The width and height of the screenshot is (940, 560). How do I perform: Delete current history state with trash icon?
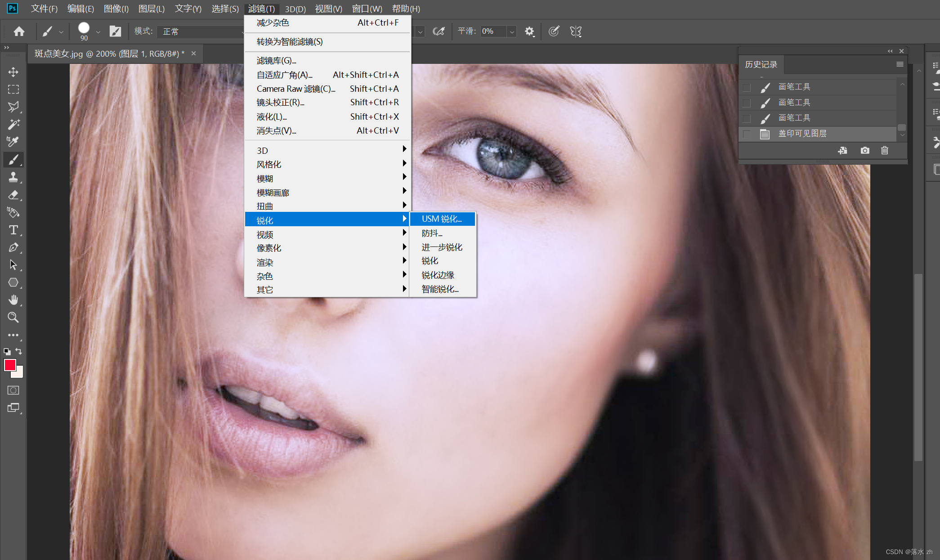coord(884,151)
